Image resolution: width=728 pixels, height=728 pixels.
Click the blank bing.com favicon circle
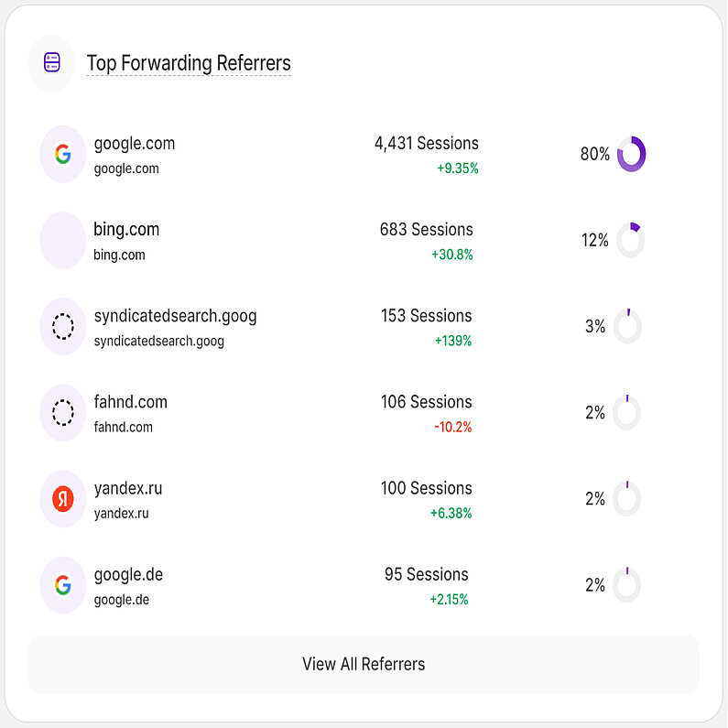pyautogui.click(x=62, y=240)
